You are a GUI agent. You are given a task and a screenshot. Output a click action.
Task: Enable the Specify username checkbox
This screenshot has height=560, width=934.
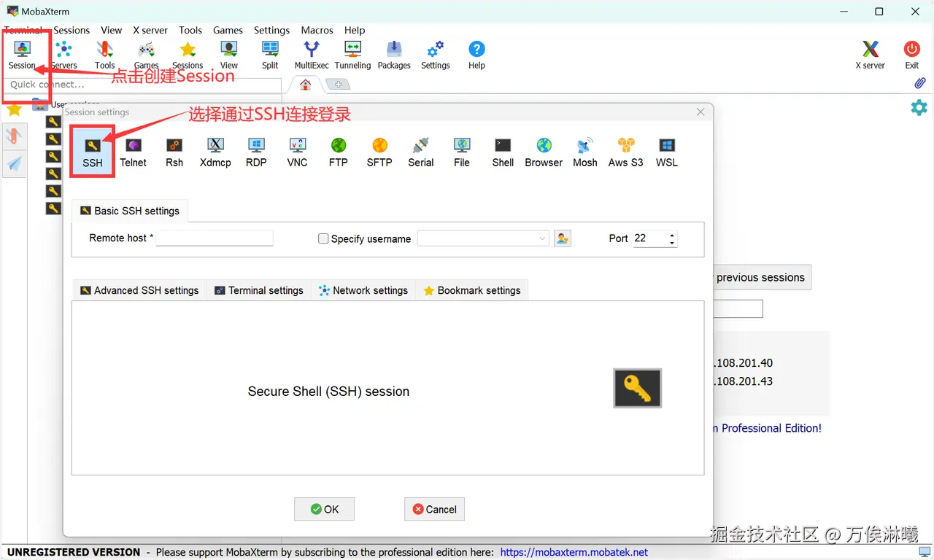click(323, 238)
